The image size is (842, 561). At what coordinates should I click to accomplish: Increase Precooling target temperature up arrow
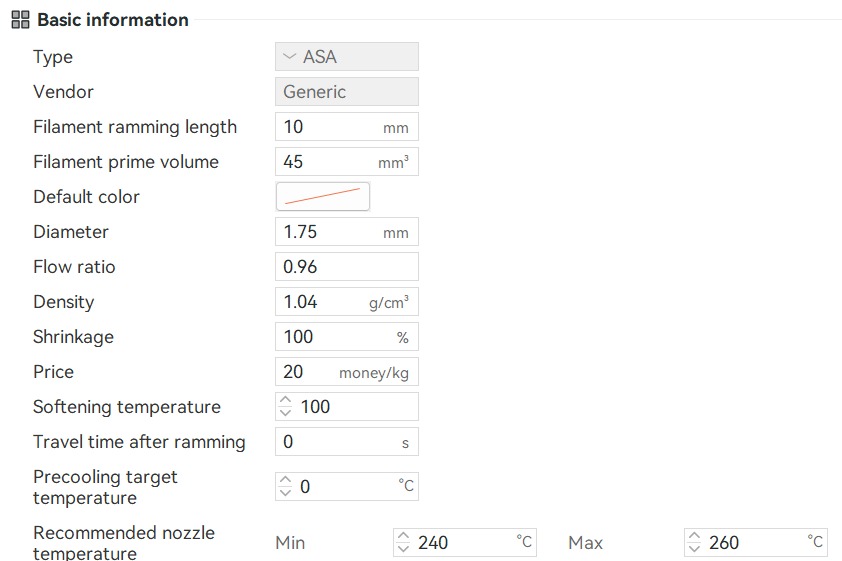click(x=286, y=480)
